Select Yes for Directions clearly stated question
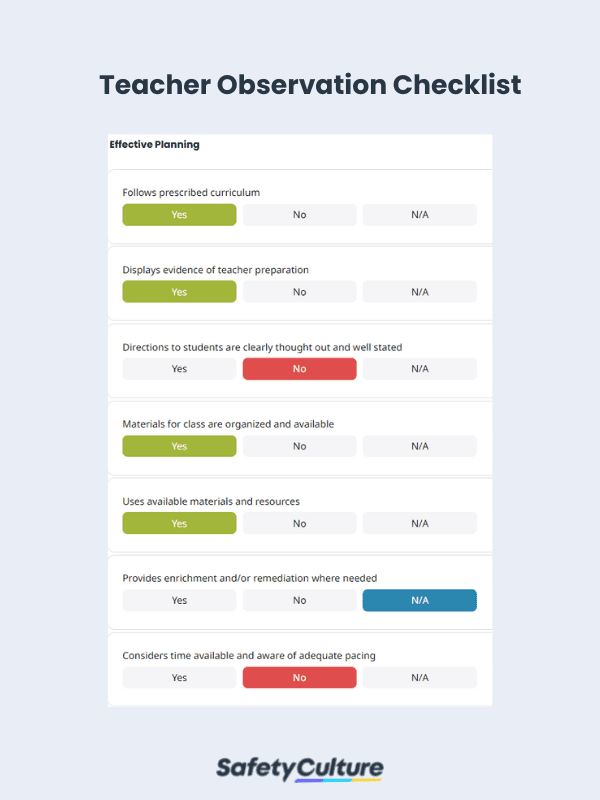 coord(178,368)
